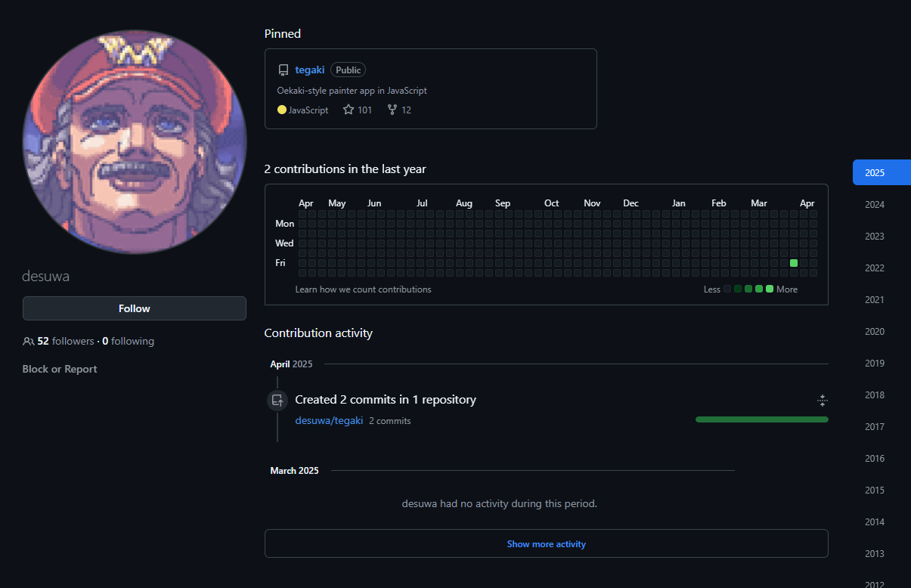Open the tegaki pinned repository link
This screenshot has width=911, height=588.
coord(310,70)
